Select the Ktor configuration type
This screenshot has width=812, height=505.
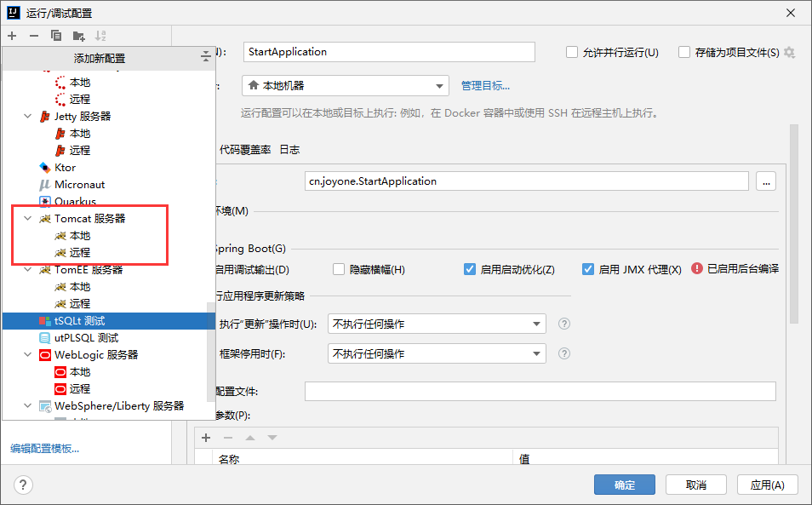click(66, 168)
